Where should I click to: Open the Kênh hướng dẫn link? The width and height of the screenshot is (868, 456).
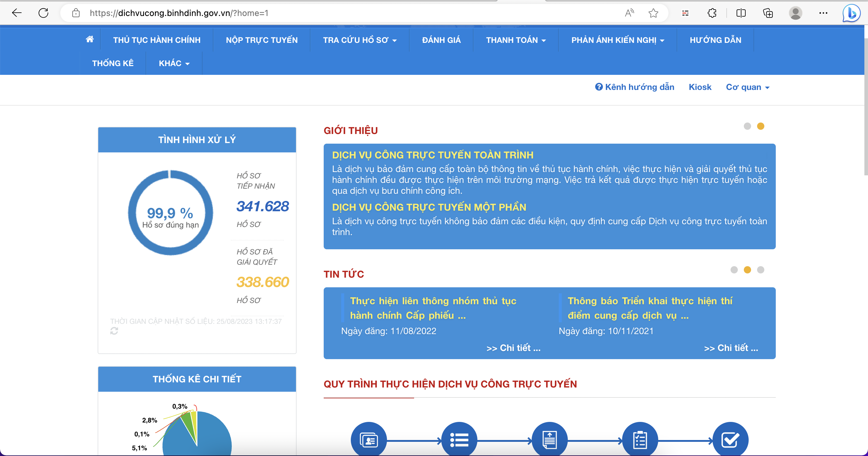634,87
